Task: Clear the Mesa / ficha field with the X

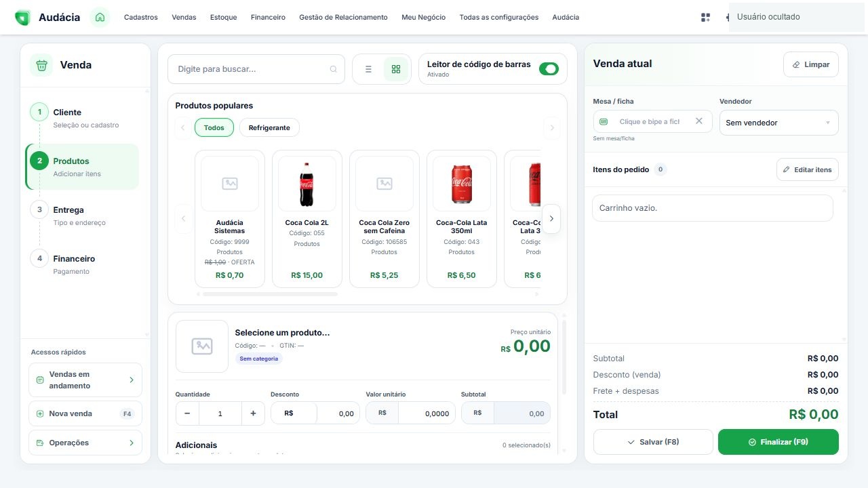Action: (698, 121)
